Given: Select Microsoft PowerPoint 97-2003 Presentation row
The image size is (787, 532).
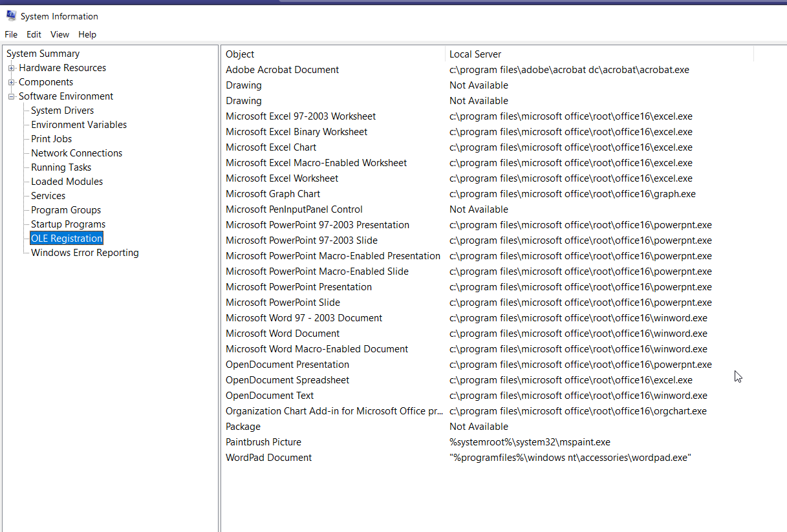Looking at the screenshot, I should coord(318,225).
